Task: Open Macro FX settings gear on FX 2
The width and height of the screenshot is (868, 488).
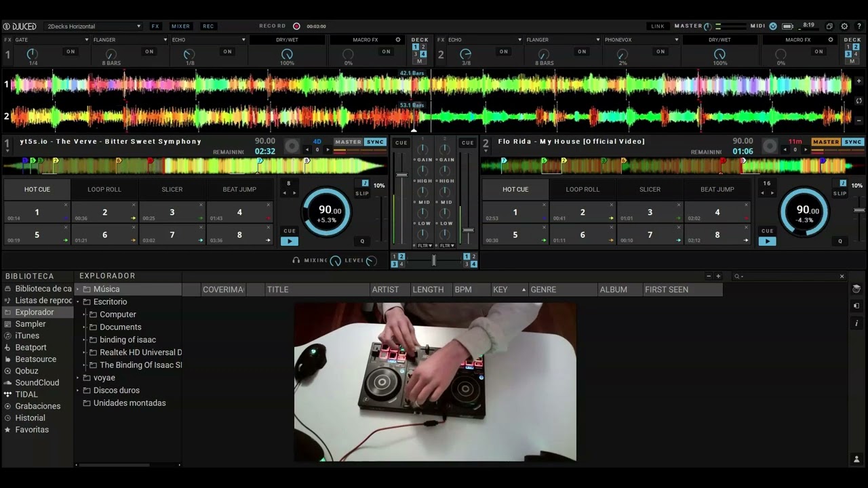Action: 831,40
